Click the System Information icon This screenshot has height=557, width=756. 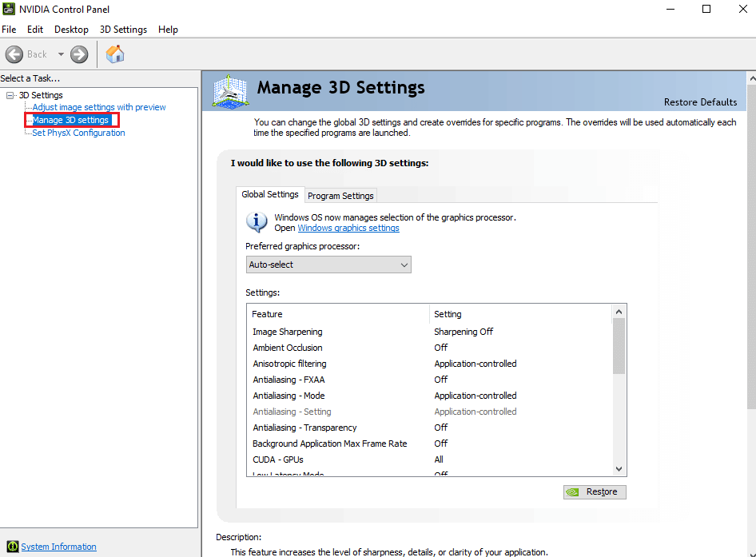pos(13,547)
